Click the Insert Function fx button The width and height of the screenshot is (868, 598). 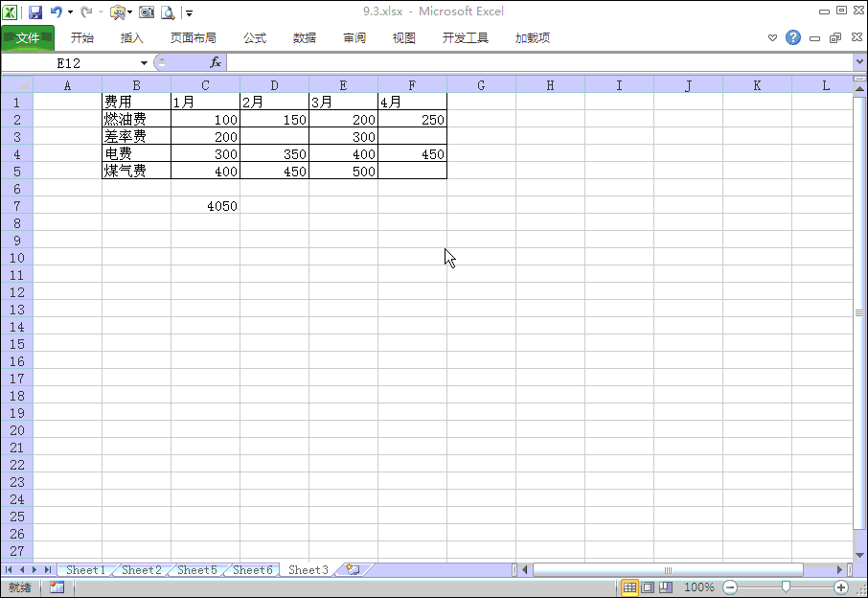pyautogui.click(x=216, y=62)
